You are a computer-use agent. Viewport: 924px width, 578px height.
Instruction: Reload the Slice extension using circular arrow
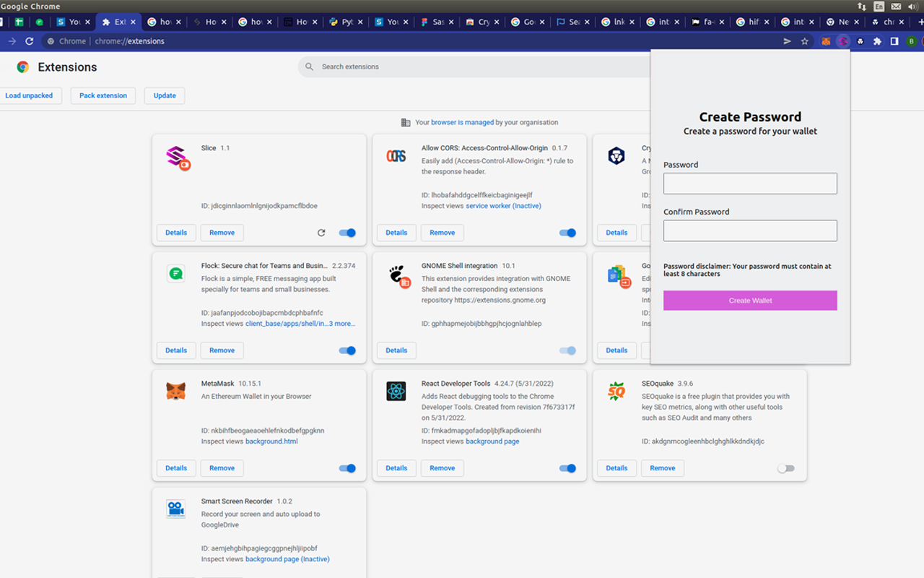tap(321, 233)
